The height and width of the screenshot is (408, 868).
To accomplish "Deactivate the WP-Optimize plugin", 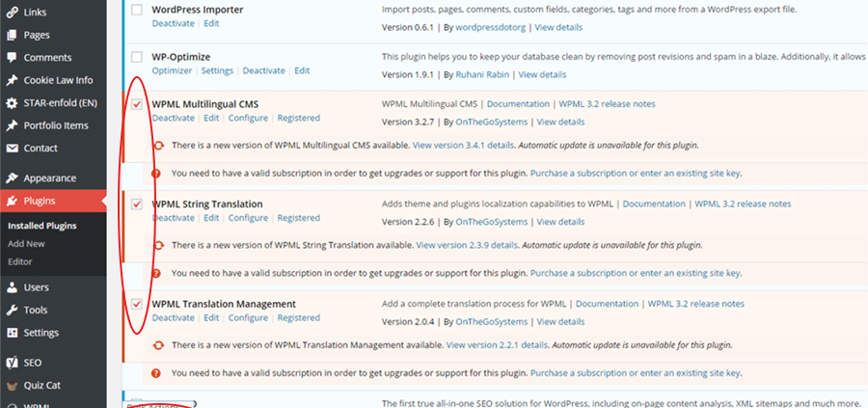I will (x=264, y=70).
